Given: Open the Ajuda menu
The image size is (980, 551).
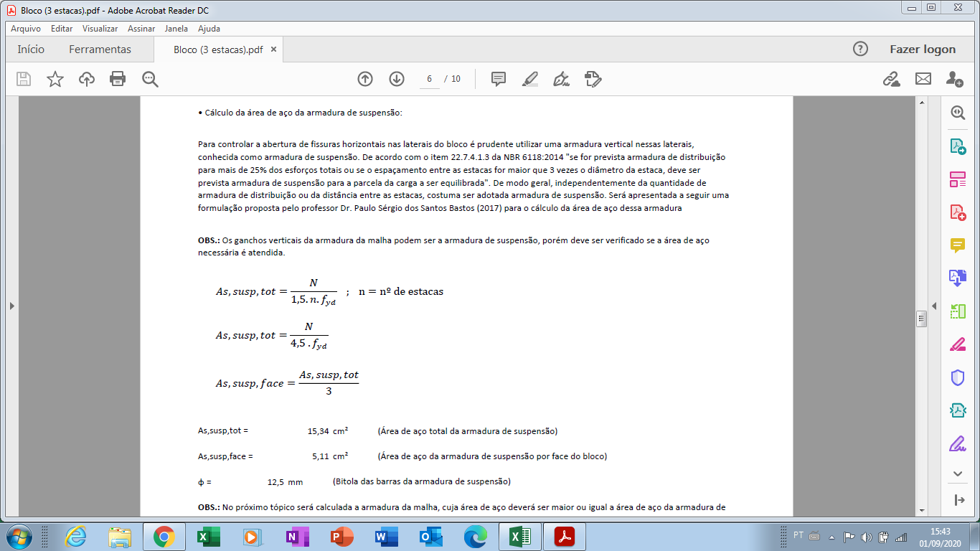Looking at the screenshot, I should [209, 29].
